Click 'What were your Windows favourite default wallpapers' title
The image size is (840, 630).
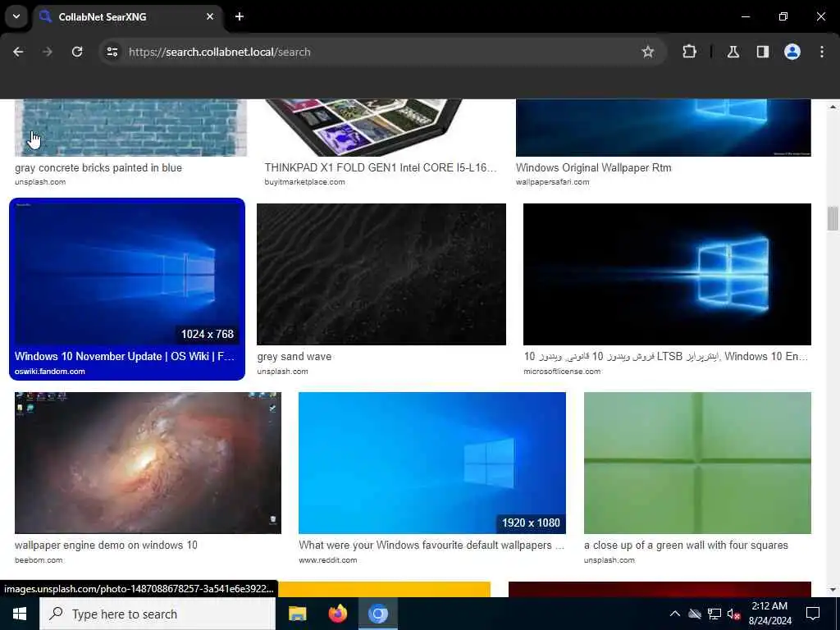tap(431, 545)
